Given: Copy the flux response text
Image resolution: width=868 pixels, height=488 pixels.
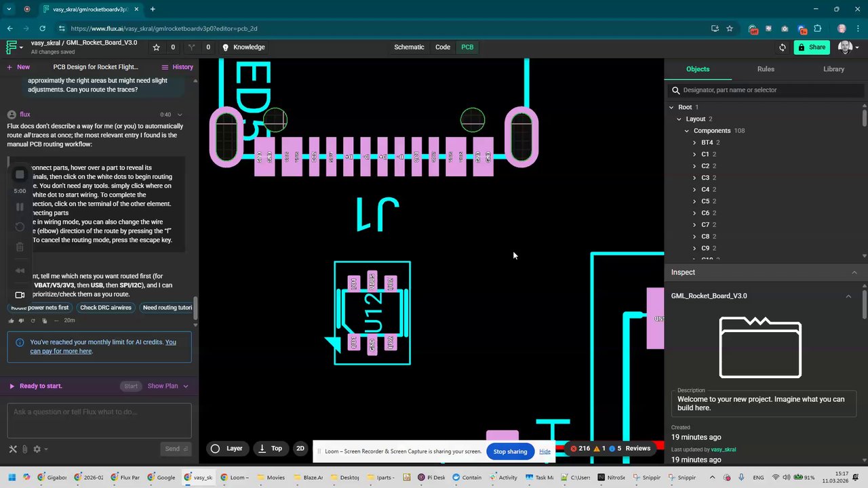Looking at the screenshot, I should 44,321.
